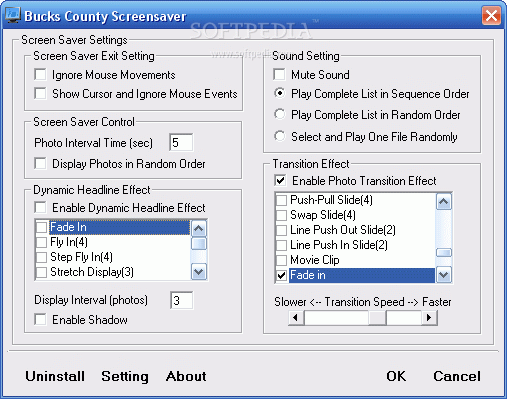Select the Swap Slide(4) list row
This screenshot has height=399, width=507.
tap(362, 215)
